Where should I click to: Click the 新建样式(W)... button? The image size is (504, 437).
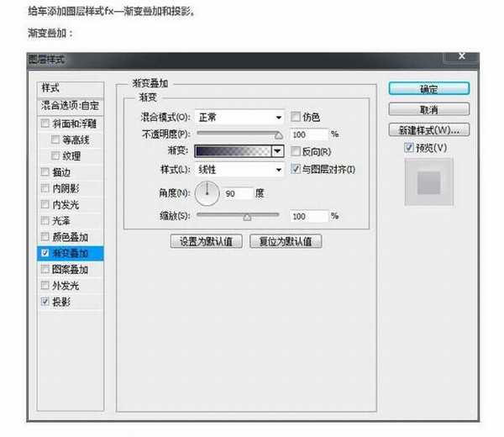pos(428,130)
